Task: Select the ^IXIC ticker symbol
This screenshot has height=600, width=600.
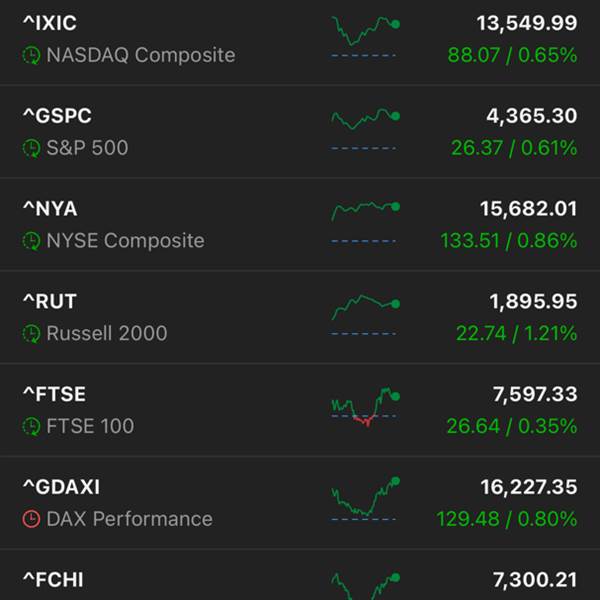Action: tap(50, 23)
